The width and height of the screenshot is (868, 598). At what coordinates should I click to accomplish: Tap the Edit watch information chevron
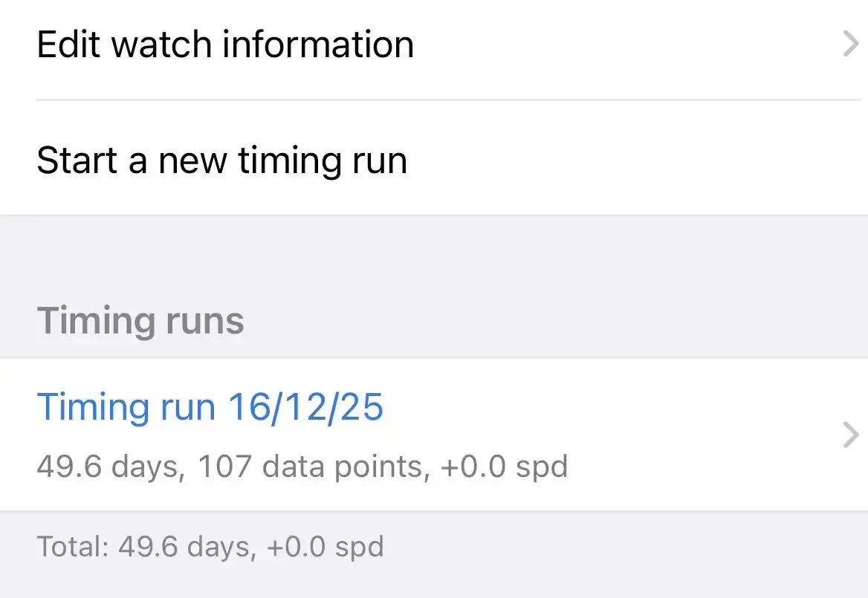(850, 45)
